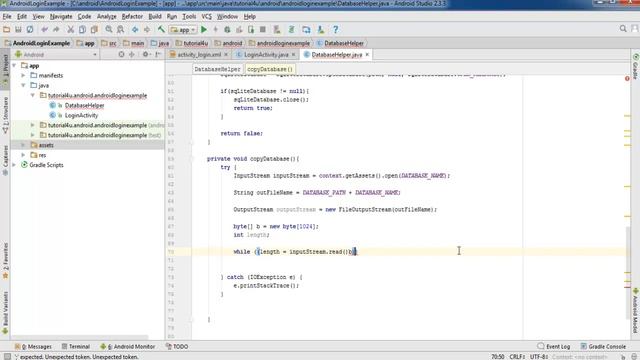Expand the res folder
This screenshot has height=360, width=640.
[x=23, y=155]
